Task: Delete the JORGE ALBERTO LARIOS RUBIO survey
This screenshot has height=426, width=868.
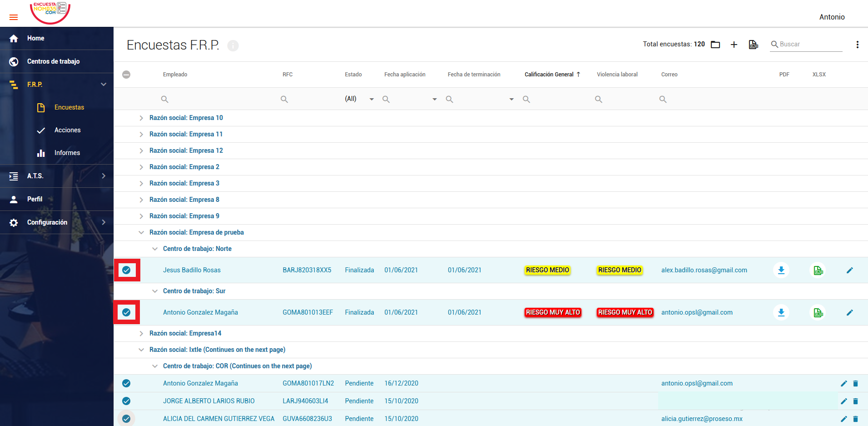Action: click(856, 401)
